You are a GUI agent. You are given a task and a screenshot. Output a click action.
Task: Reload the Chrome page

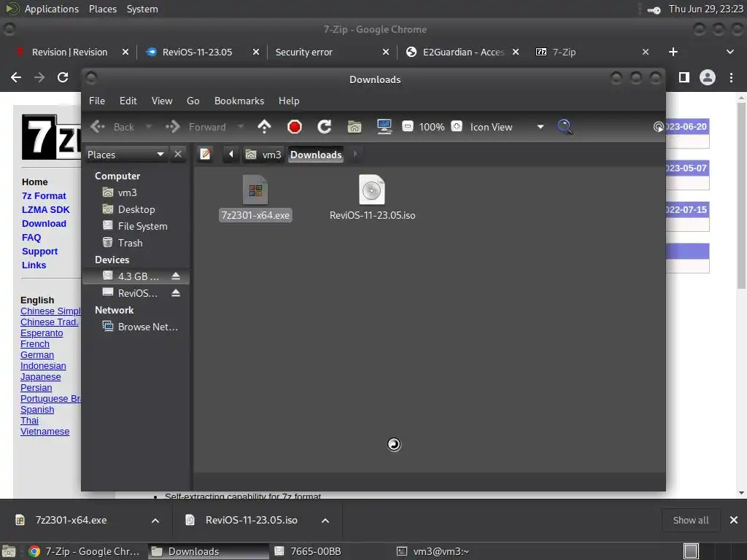pyautogui.click(x=63, y=77)
